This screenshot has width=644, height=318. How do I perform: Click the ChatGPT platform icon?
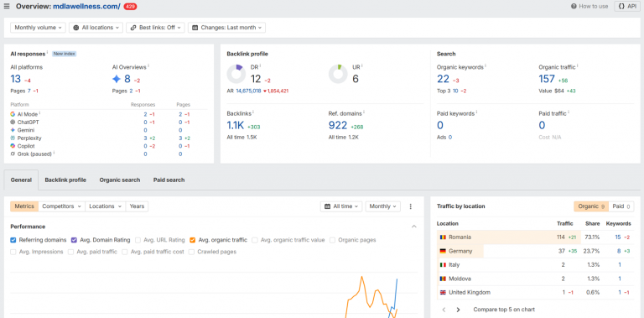13,122
